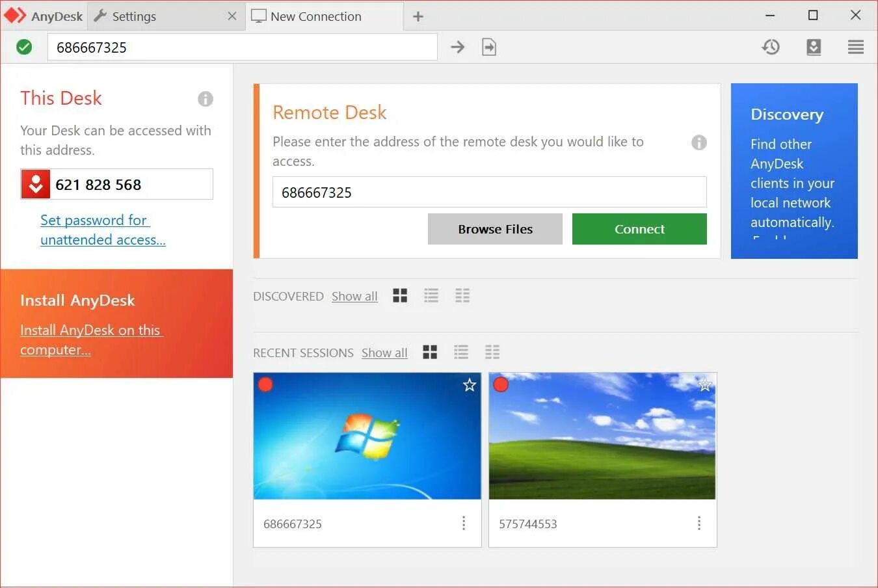Focus the Remote Desk address input

click(x=489, y=192)
